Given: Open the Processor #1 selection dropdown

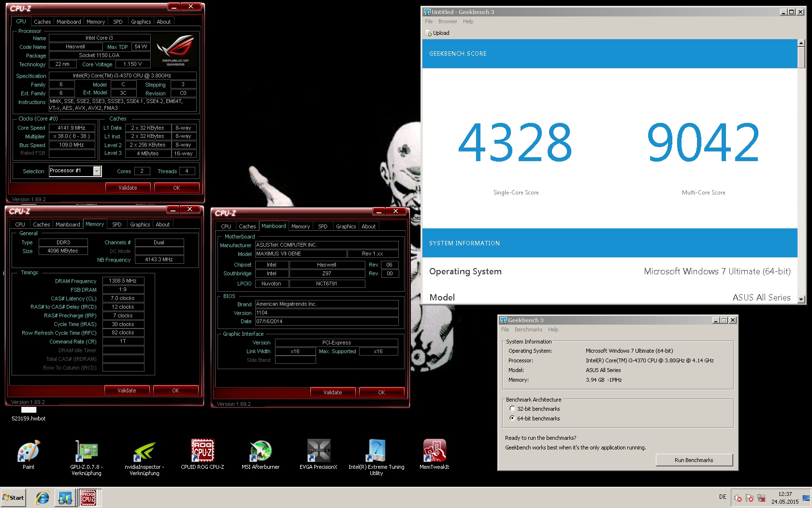Looking at the screenshot, I should coord(97,171).
